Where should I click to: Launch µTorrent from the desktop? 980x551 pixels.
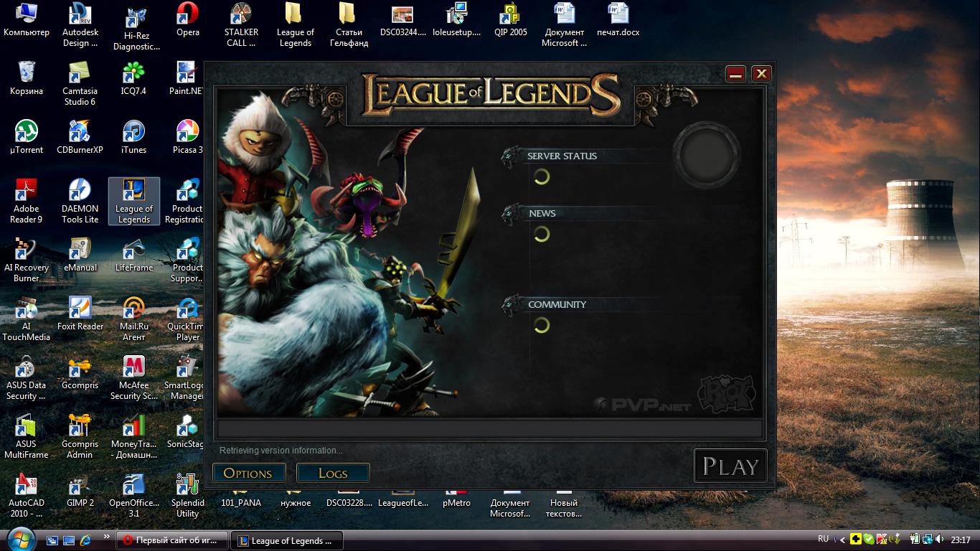(27, 138)
